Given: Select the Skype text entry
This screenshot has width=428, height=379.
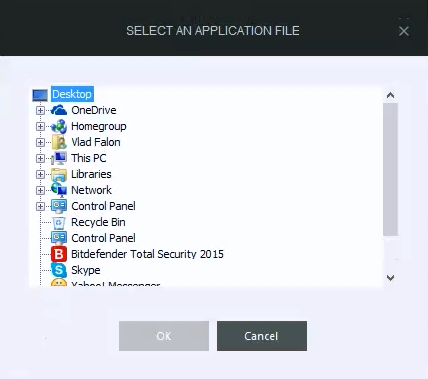Looking at the screenshot, I should coord(86,270).
